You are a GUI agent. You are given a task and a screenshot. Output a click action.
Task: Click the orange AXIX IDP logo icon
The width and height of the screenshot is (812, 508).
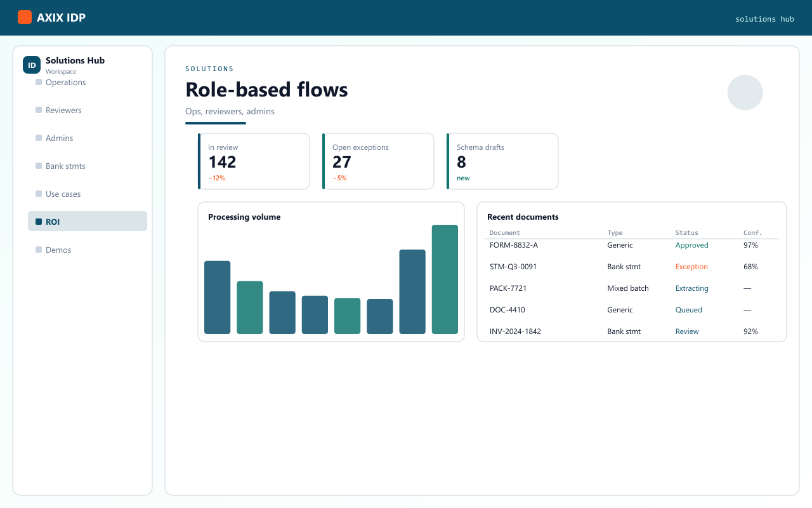click(25, 17)
